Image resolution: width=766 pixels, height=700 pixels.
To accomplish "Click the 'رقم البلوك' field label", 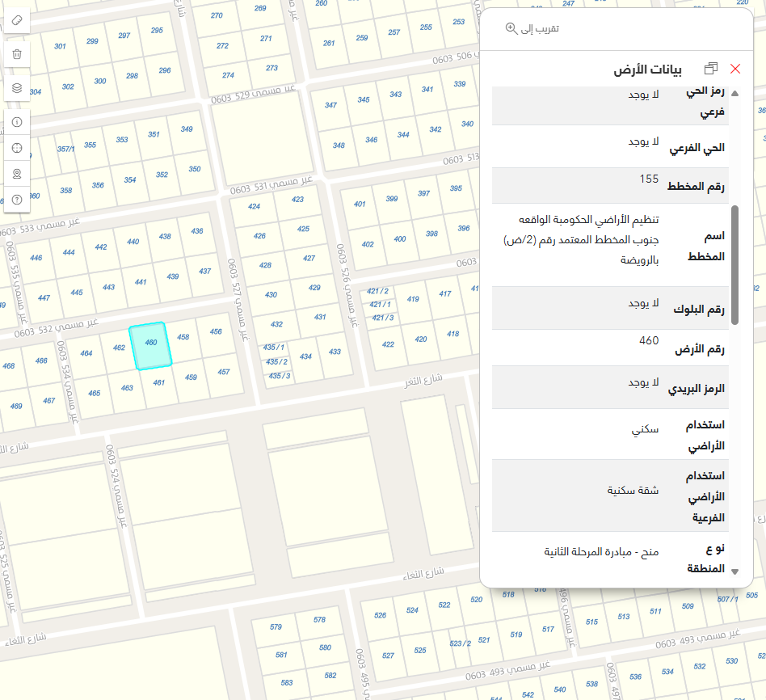I will click(699, 310).
